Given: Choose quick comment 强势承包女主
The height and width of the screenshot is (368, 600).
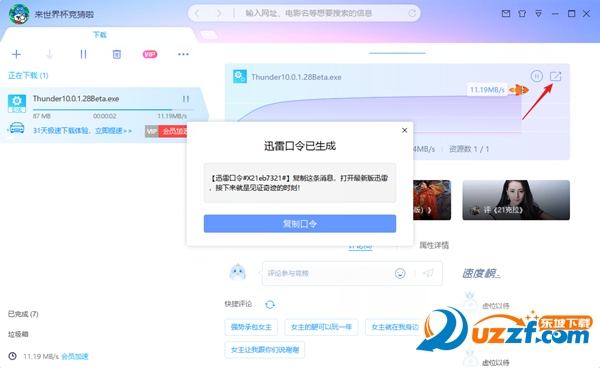Looking at the screenshot, I should point(251,327).
